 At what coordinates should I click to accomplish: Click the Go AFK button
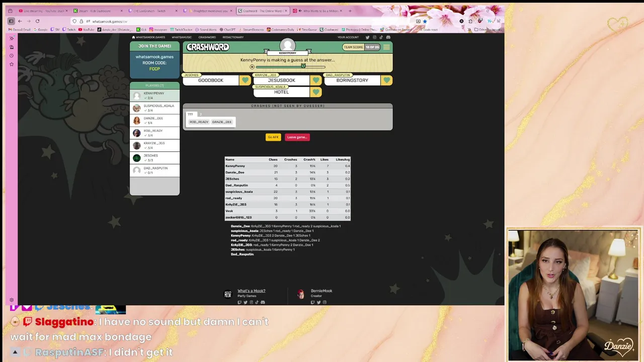[273, 137]
